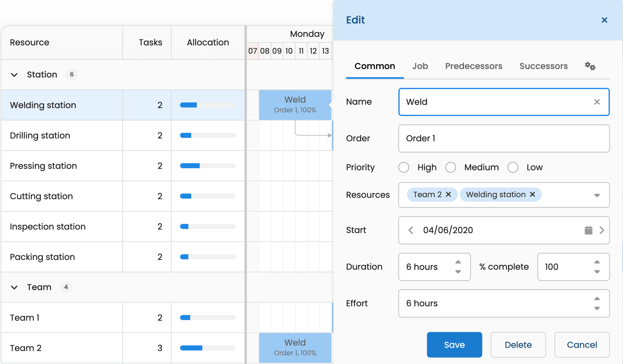Remove Welding station resource chip
This screenshot has height=364, width=623.
[532, 194]
